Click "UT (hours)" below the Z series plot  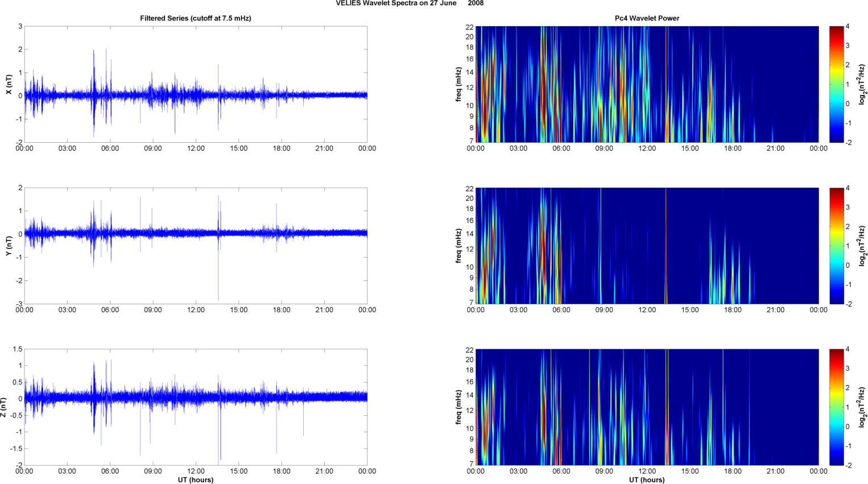click(196, 480)
